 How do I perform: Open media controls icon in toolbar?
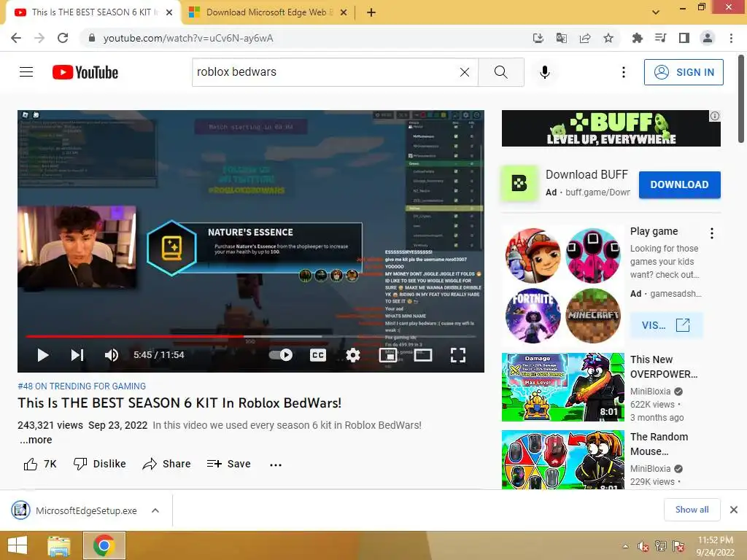[x=660, y=38]
